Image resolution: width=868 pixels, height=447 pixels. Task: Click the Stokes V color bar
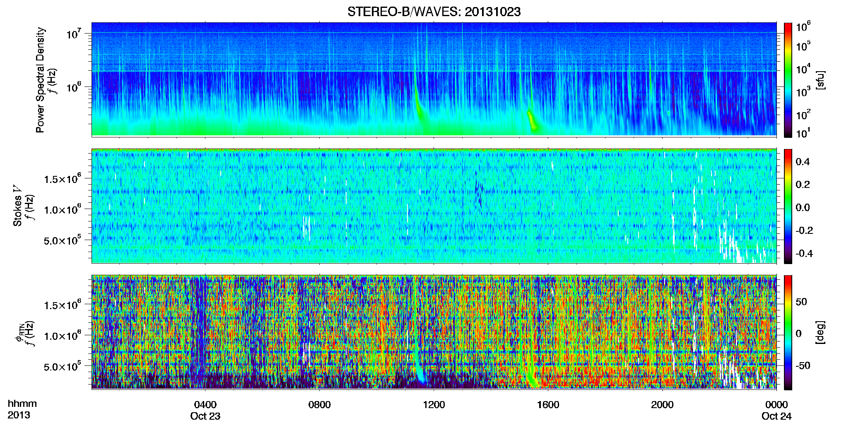click(x=788, y=206)
